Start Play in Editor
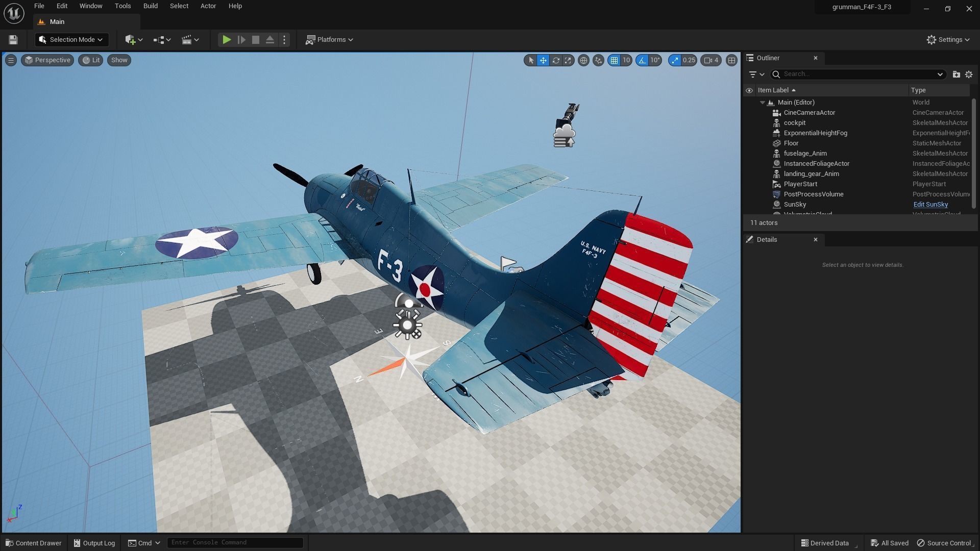Image resolution: width=980 pixels, height=551 pixels. click(x=227, y=40)
